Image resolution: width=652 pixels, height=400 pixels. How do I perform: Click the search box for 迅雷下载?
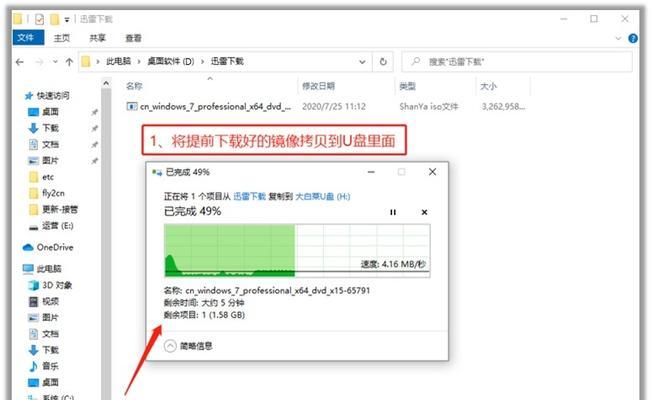coord(517,62)
